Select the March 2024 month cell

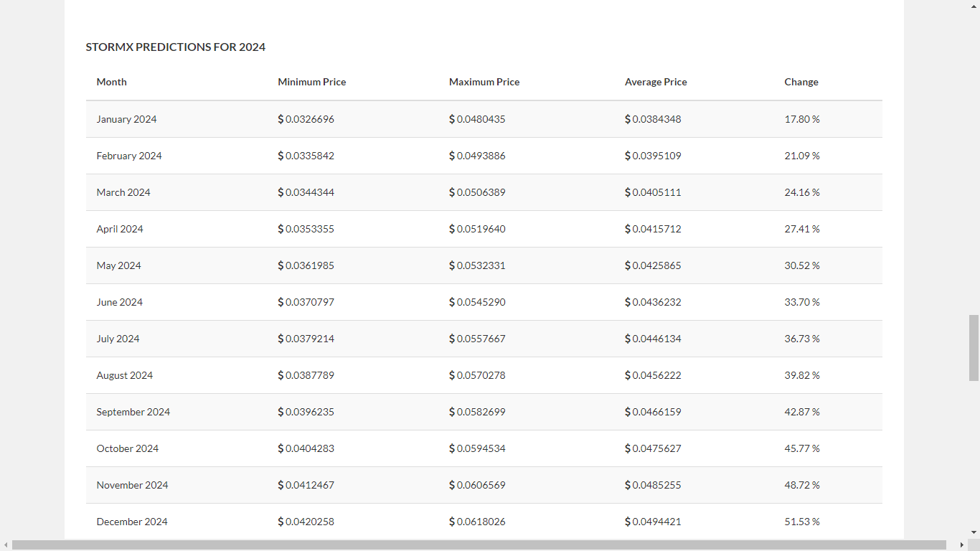point(123,192)
